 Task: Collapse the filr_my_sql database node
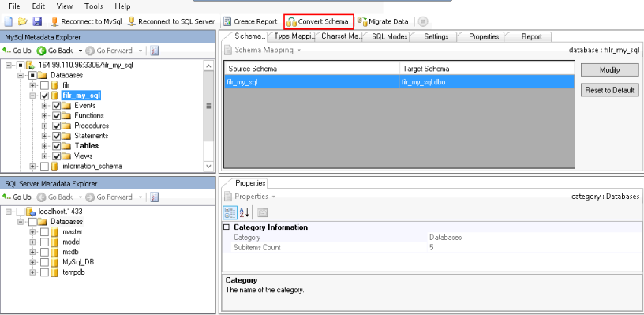coord(33,96)
